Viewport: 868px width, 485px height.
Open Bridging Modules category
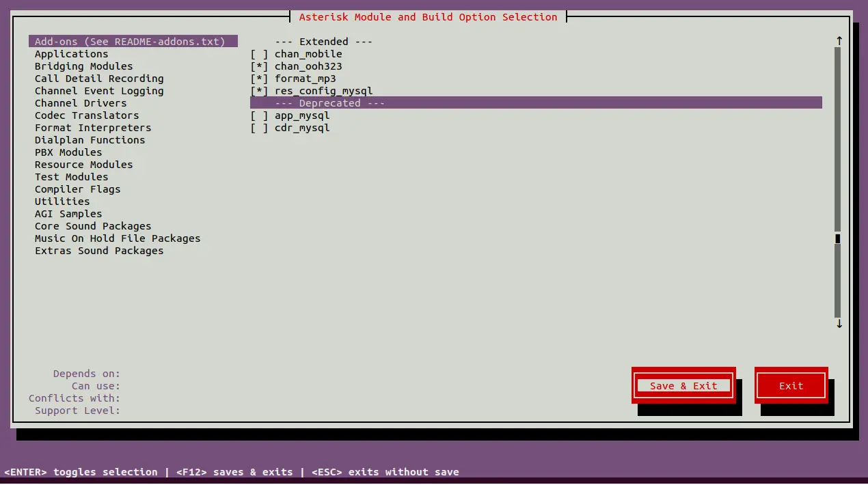click(x=83, y=66)
